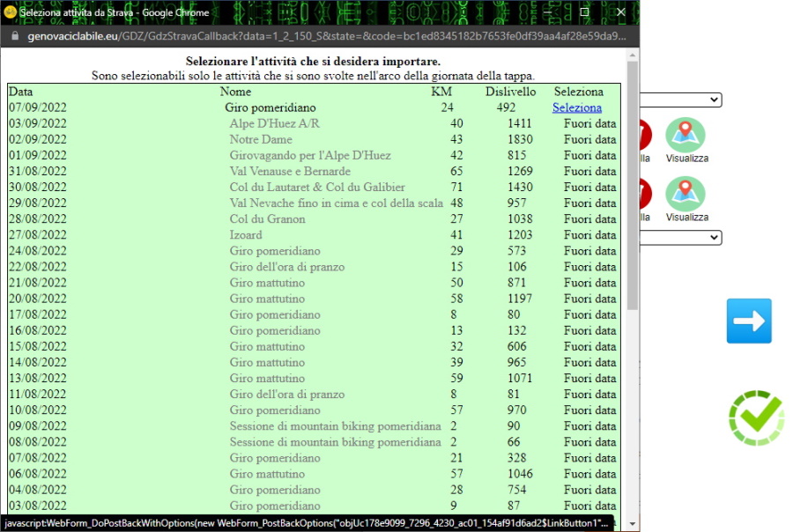Click the Col du Granon activity name
This screenshot has height=532, width=793.
267,219
